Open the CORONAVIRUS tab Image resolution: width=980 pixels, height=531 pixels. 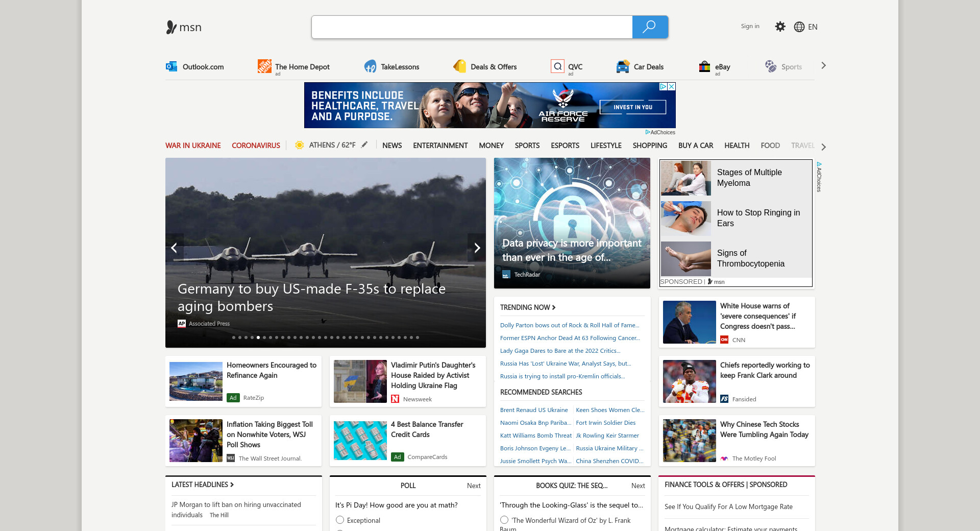256,146
